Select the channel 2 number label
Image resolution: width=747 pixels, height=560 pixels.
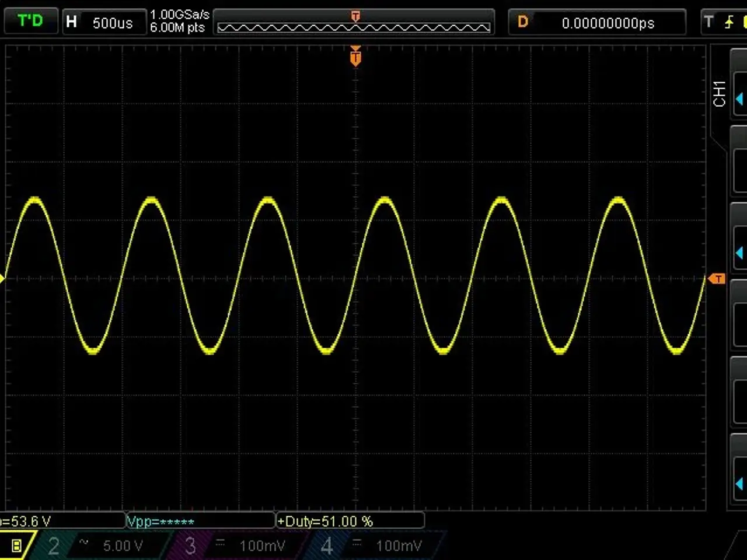click(54, 547)
